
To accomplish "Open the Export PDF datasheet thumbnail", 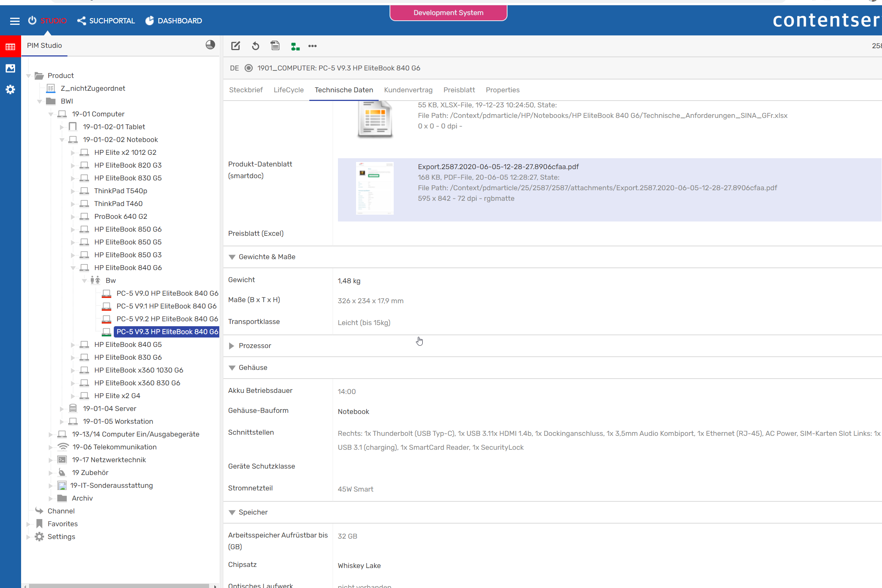I will click(x=375, y=188).
